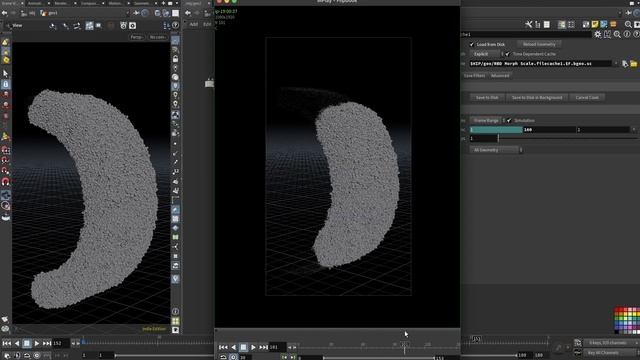The image size is (640, 360).
Task: Click the end frame field showing 160
Action: pyautogui.click(x=549, y=130)
